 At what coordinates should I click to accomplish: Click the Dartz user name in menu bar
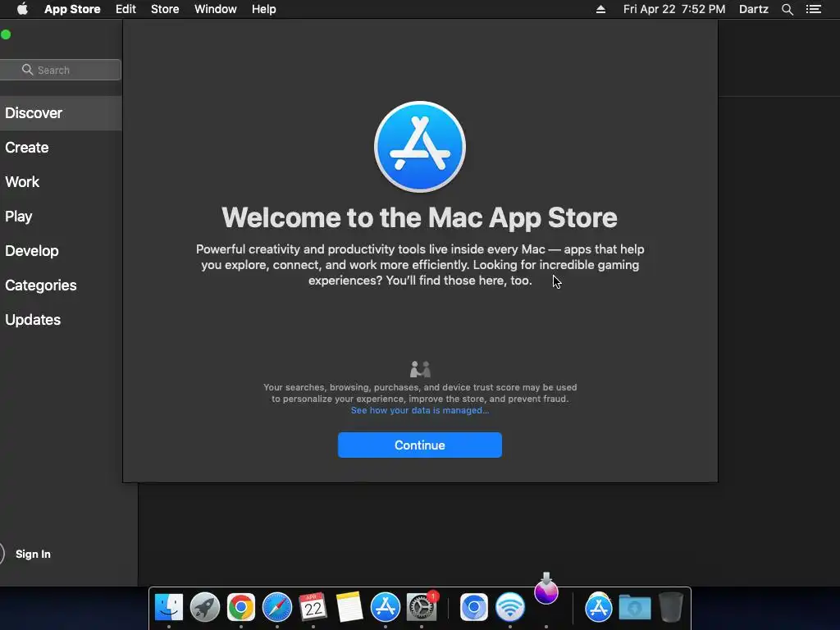pos(754,9)
